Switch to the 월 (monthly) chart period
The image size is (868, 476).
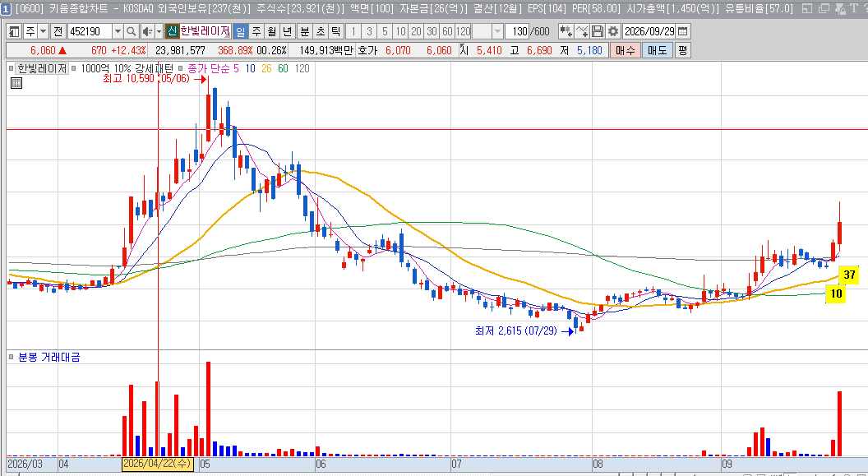(x=272, y=31)
